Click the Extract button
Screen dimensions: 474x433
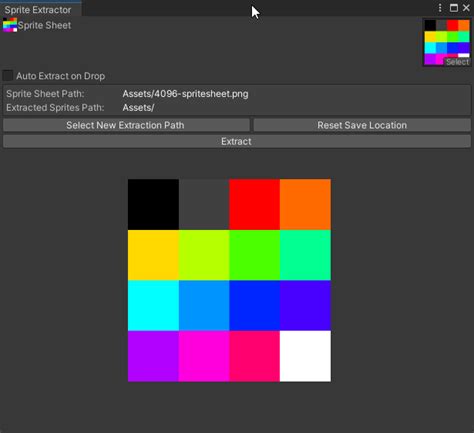(237, 141)
